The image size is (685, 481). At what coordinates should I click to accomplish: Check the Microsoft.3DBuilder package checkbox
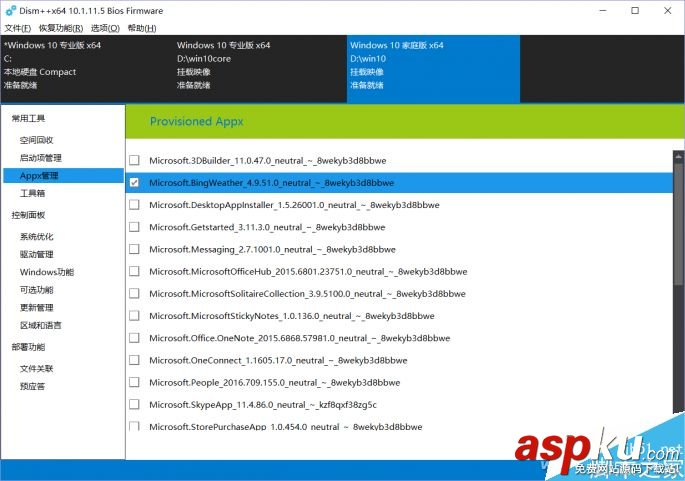134,160
